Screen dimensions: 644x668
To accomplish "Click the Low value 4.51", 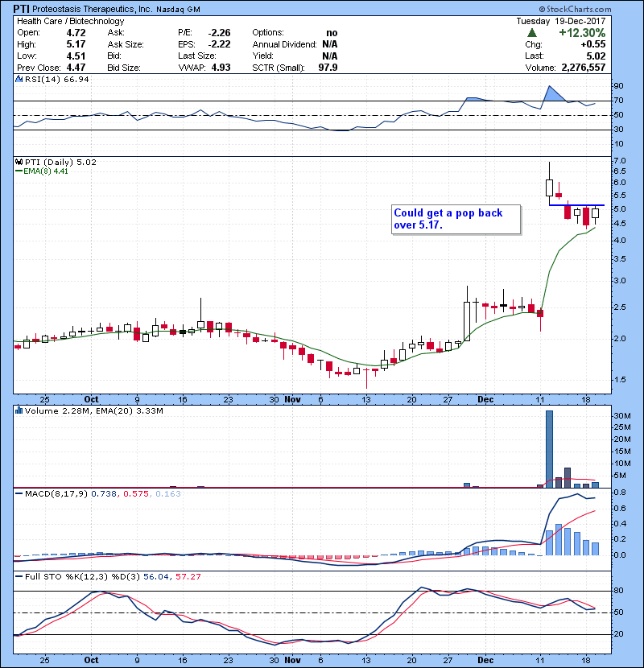I will click(76, 56).
